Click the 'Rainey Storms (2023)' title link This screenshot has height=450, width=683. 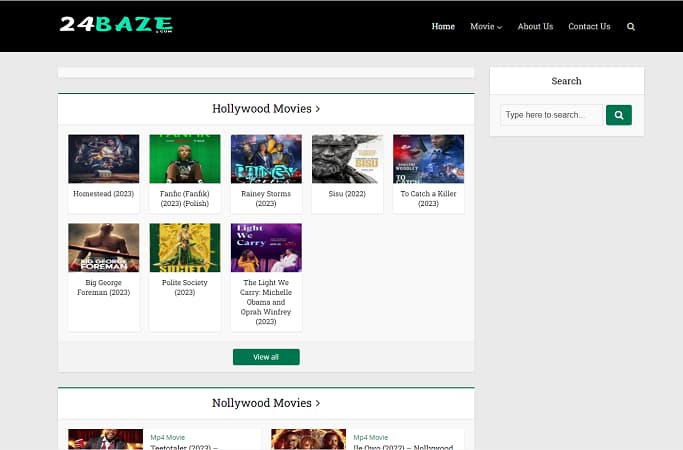click(266, 198)
